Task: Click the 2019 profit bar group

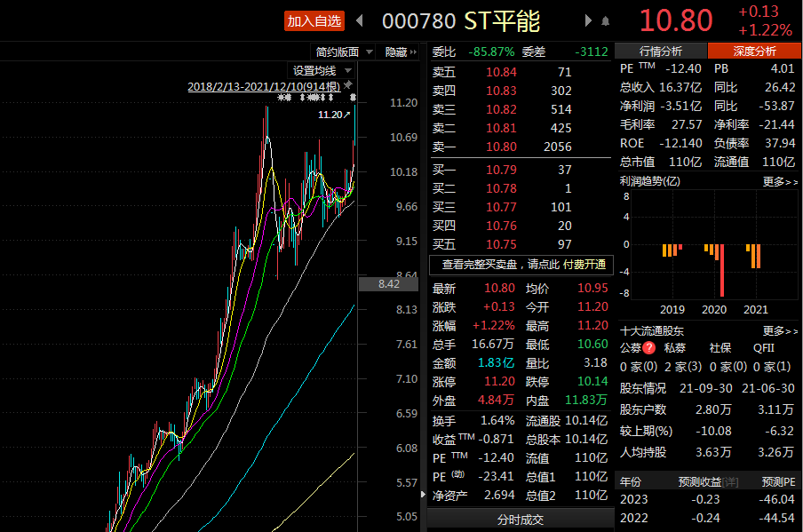Action: click(x=672, y=250)
